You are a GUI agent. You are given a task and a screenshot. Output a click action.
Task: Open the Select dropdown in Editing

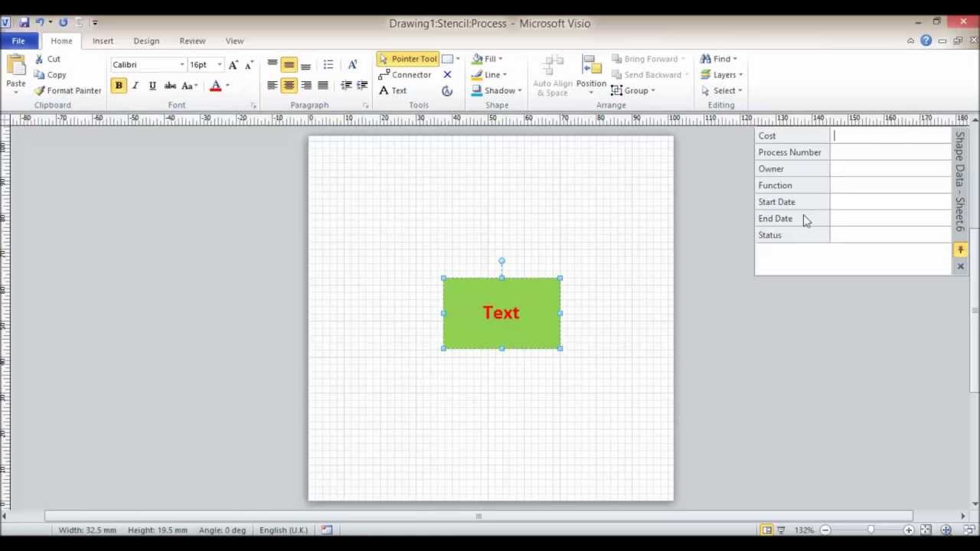(x=721, y=90)
